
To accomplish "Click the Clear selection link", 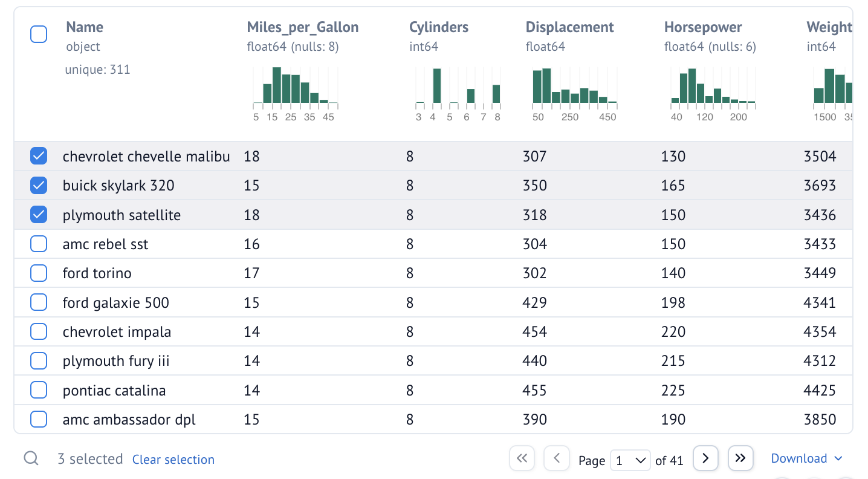I will [x=173, y=460].
